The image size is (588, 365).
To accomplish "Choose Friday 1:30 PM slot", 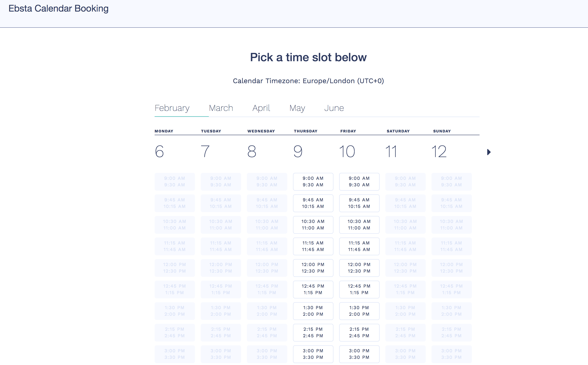I will point(359,311).
